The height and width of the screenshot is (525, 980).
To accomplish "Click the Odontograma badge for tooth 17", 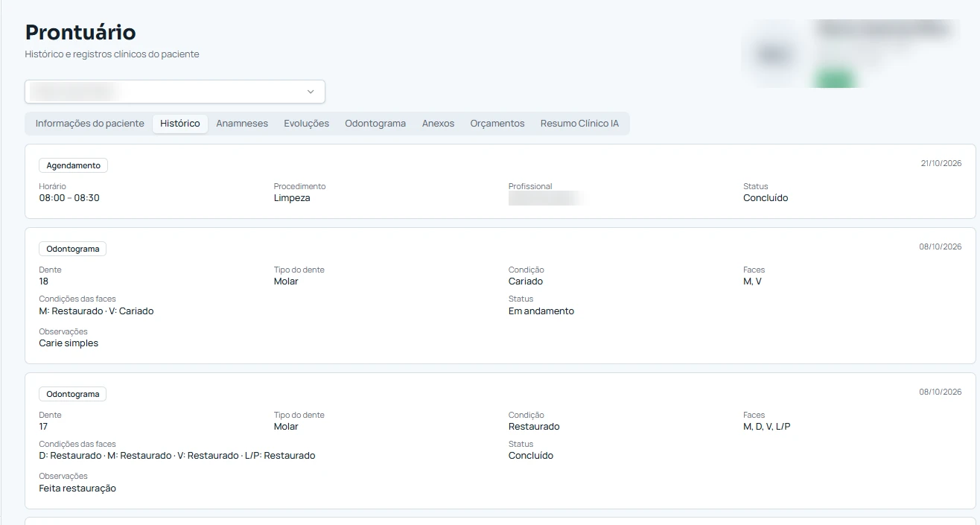I will (x=73, y=394).
